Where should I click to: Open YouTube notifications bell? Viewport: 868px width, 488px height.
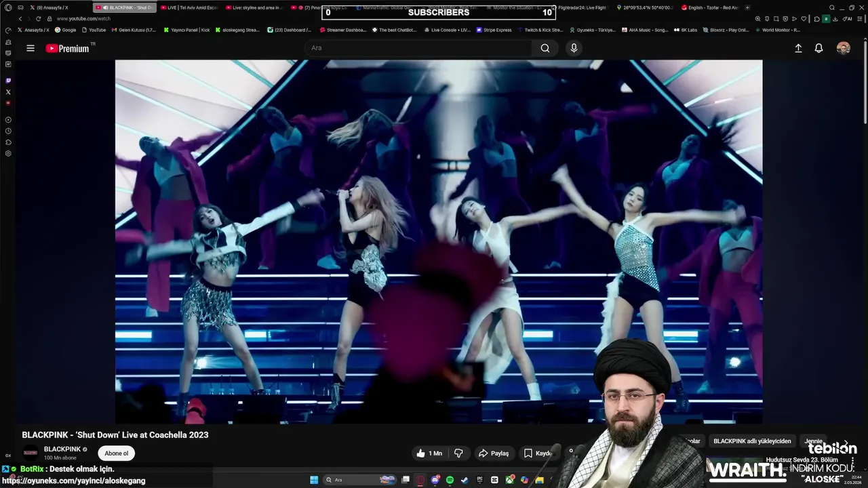pos(818,48)
